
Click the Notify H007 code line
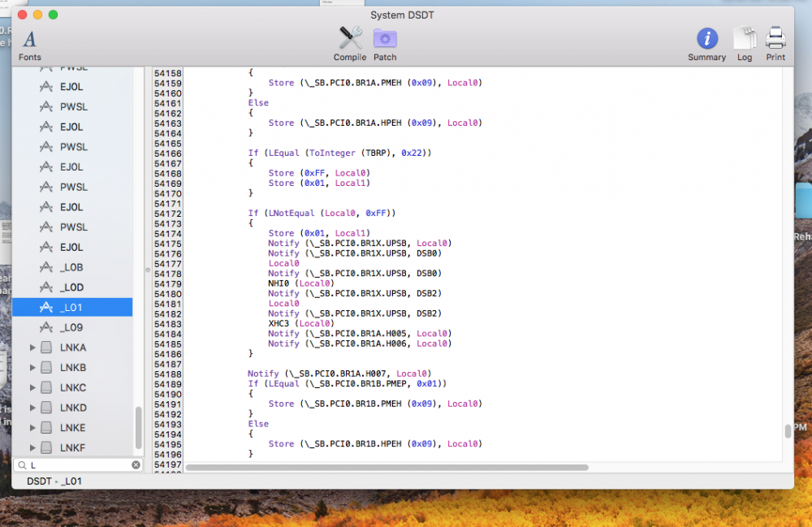coord(339,374)
